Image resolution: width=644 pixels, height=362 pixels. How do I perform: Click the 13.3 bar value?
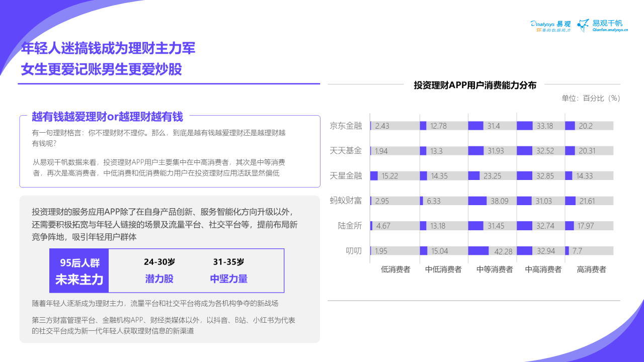point(437,151)
